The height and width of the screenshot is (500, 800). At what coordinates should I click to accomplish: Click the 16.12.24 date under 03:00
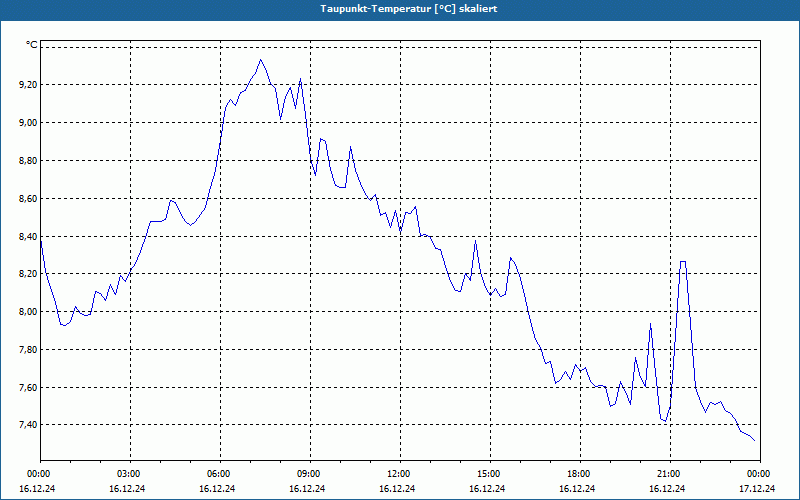pyautogui.click(x=127, y=489)
